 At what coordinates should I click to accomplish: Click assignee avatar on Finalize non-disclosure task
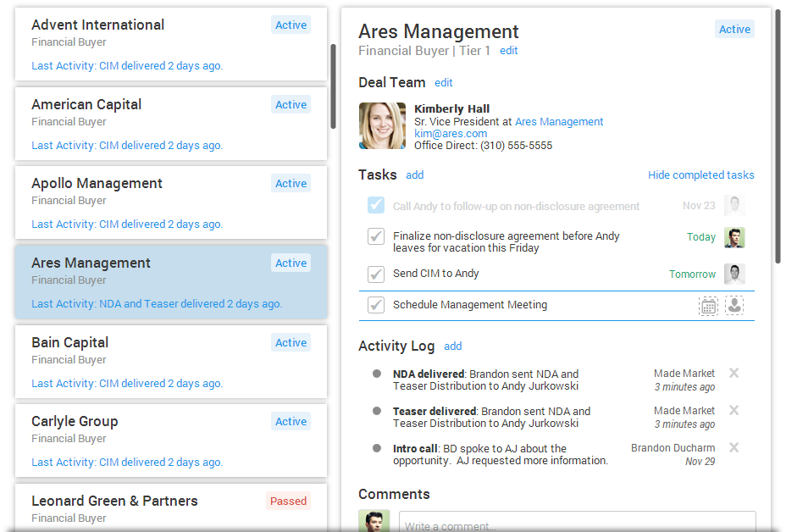[x=734, y=237]
